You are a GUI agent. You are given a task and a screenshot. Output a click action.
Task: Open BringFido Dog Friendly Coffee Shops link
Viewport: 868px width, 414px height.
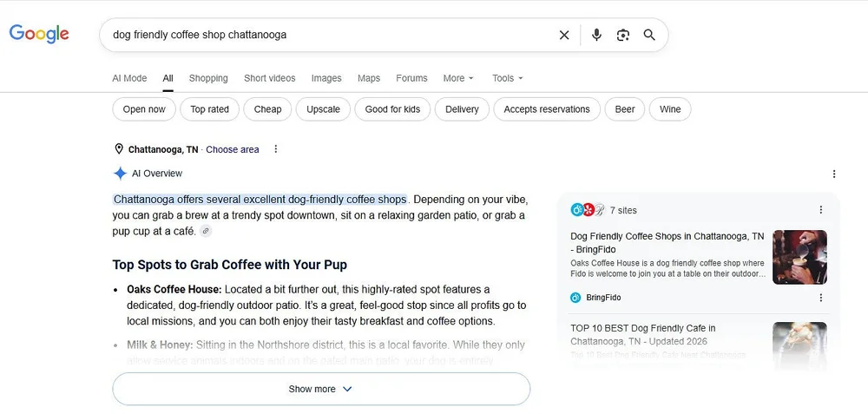click(x=667, y=242)
